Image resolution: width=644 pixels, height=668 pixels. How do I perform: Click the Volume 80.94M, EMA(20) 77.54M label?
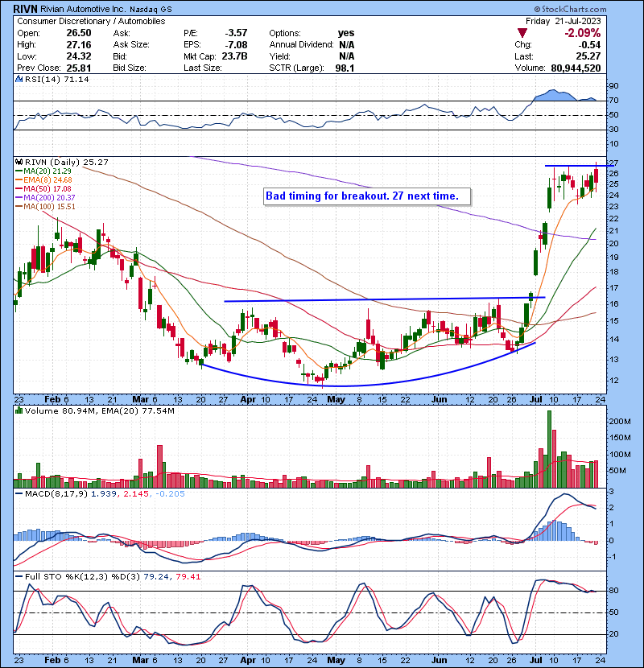(x=100, y=411)
